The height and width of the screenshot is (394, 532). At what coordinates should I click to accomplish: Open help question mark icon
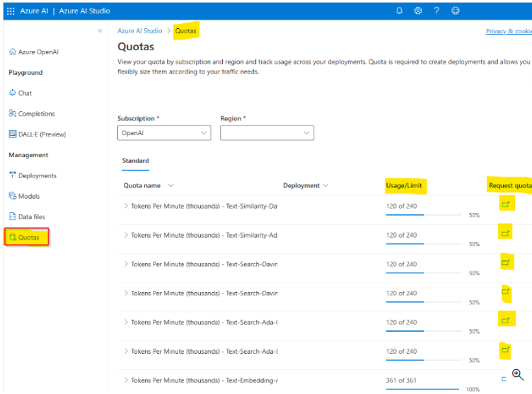pos(436,11)
